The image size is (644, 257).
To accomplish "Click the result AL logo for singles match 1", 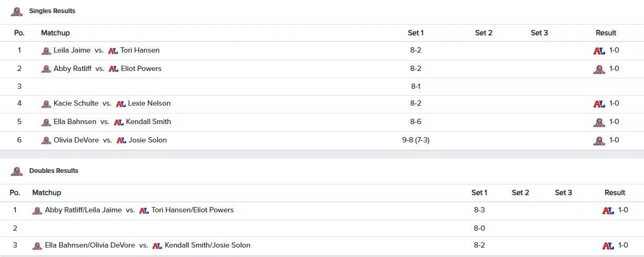I will (x=599, y=51).
